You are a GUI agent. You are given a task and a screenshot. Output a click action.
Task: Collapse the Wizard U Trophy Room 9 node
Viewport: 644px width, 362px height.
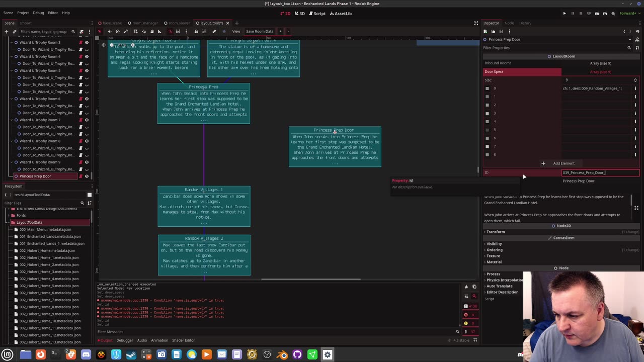pyautogui.click(x=12, y=162)
